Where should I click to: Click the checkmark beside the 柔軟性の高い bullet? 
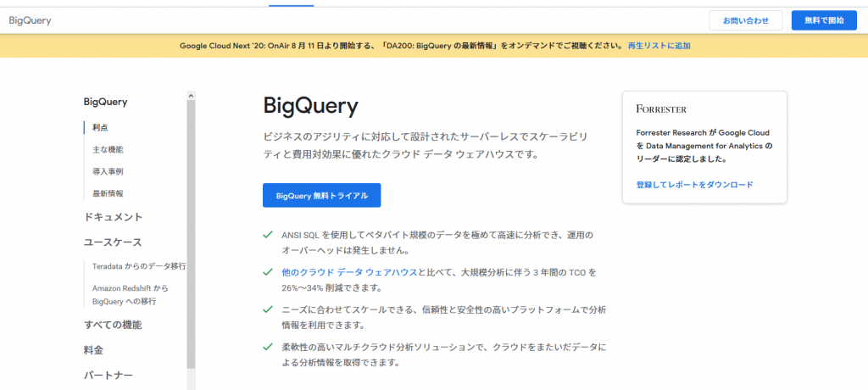coord(268,347)
